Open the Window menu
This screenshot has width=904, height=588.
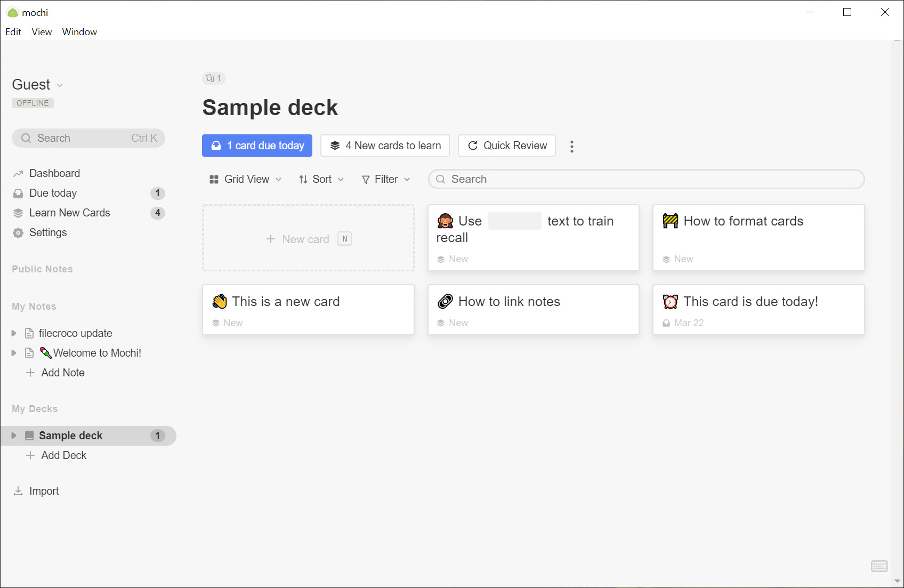pyautogui.click(x=79, y=32)
